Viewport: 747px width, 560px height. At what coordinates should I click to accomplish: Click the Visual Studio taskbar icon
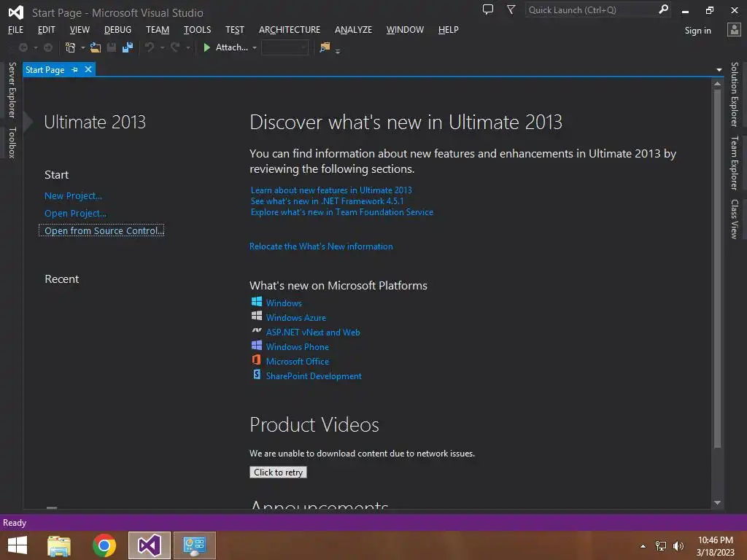tap(149, 545)
